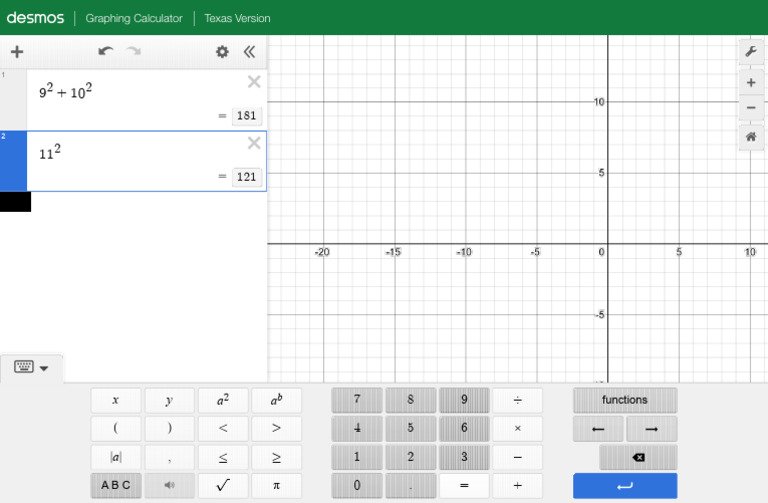Click the add item plus icon
The height and width of the screenshot is (503, 768).
coord(17,51)
